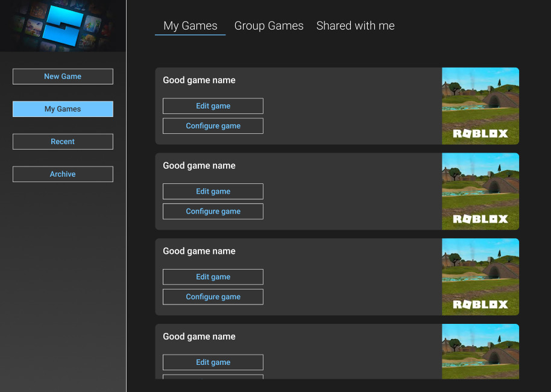This screenshot has width=551, height=392.
Task: Click Configure game on the third game card
Action: [213, 297]
